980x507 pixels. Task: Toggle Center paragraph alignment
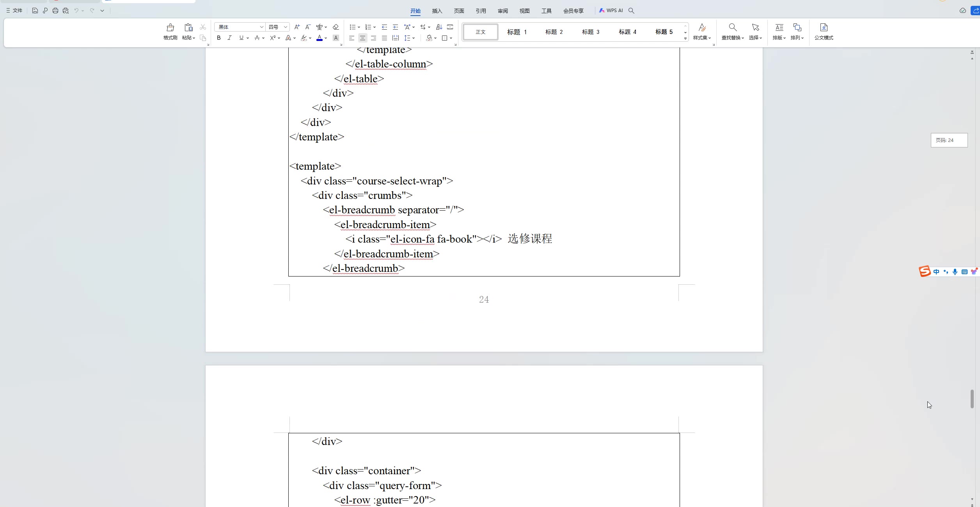[362, 38]
